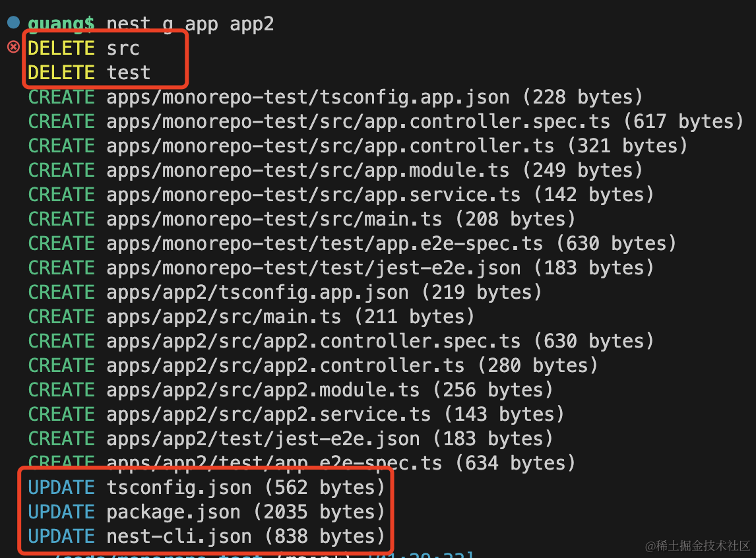Open apps/app2/src/app2.controller.spec.ts path
756x558 pixels.
(x=313, y=341)
